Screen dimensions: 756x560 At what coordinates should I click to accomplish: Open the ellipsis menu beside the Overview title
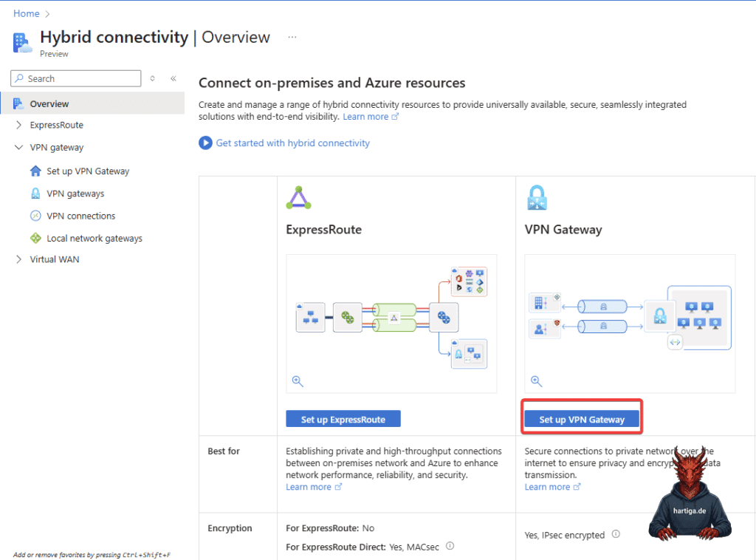coord(292,37)
